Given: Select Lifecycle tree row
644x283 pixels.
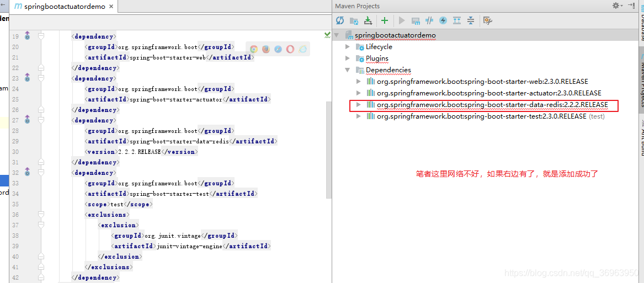Looking at the screenshot, I should [x=485, y=47].
